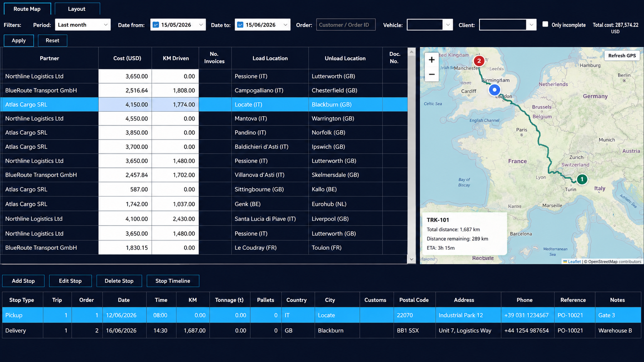This screenshot has height=362, width=644.
Task: Expand the Date to date picker
Action: pos(285,25)
